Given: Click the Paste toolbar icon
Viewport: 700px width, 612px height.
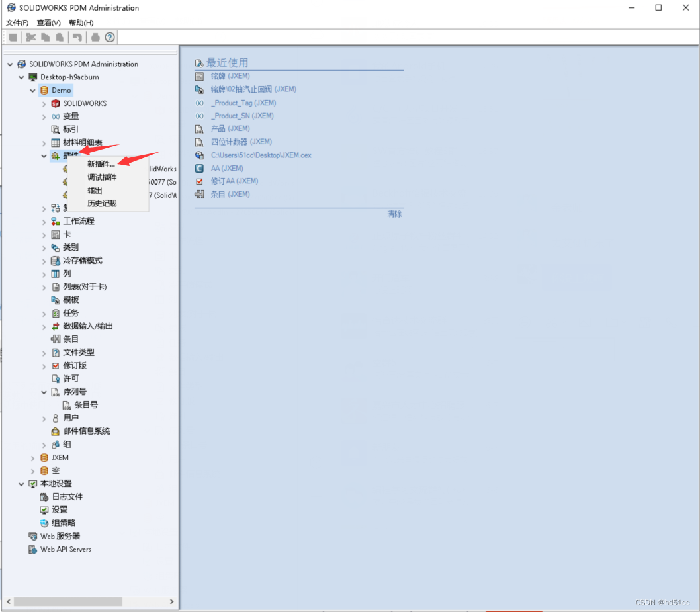Looking at the screenshot, I should pyautogui.click(x=60, y=38).
